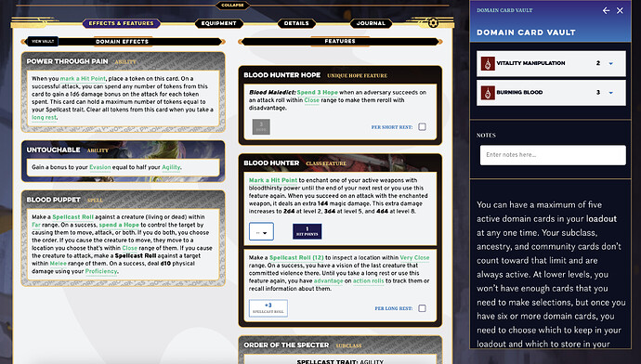
Task: Click the advantage keyword link
Action: click(328, 281)
